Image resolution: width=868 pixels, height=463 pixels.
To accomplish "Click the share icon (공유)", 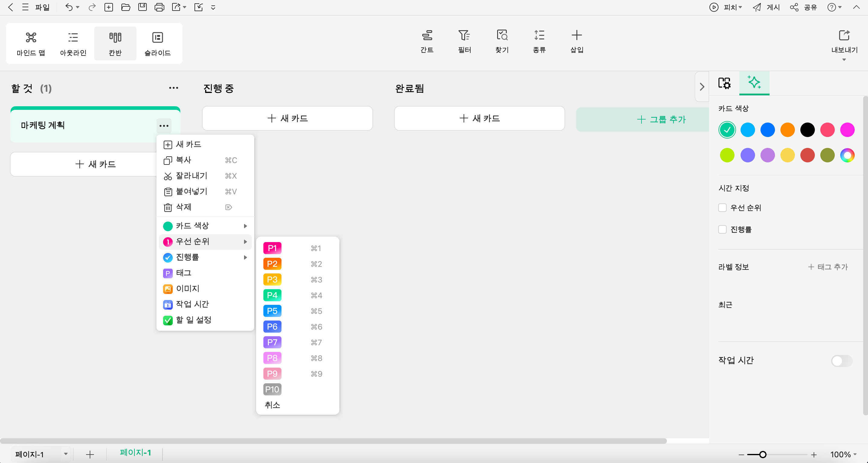I will click(794, 7).
